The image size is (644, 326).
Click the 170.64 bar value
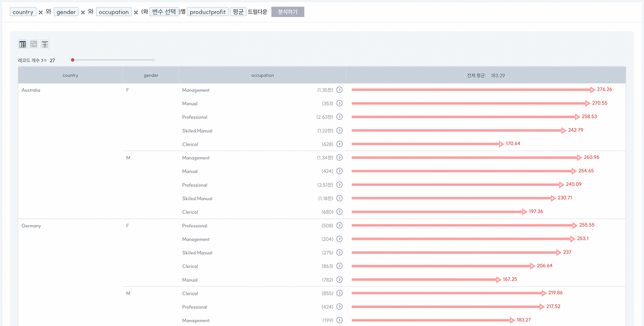[513, 144]
